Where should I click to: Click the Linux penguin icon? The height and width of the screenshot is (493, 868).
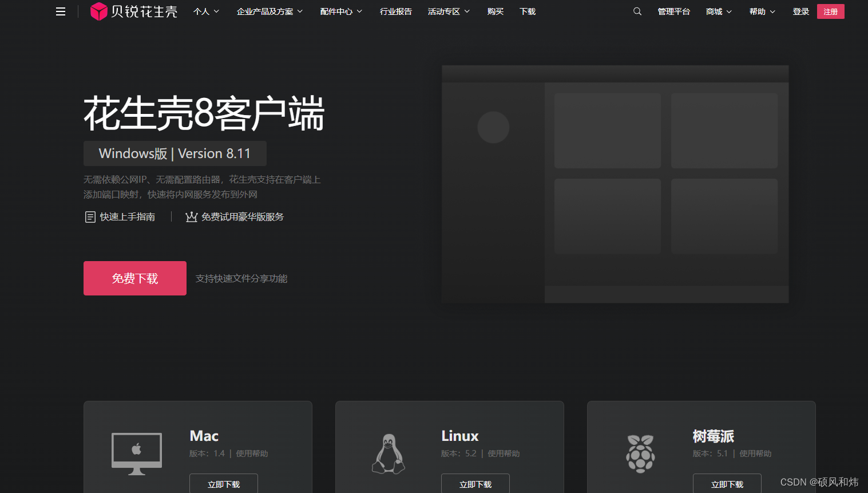[x=388, y=452]
